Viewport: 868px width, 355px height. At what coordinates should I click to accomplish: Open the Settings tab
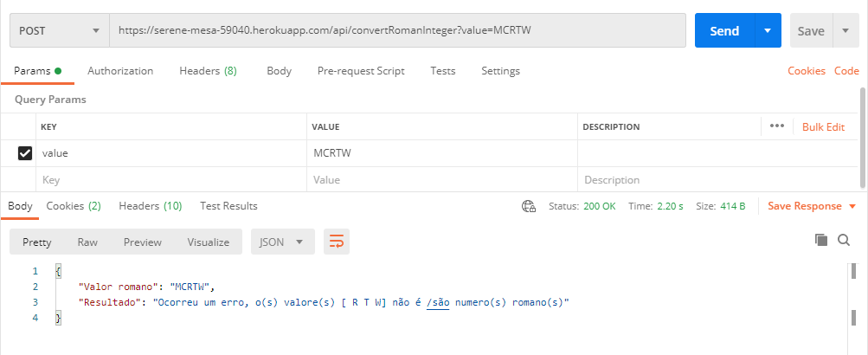point(500,71)
